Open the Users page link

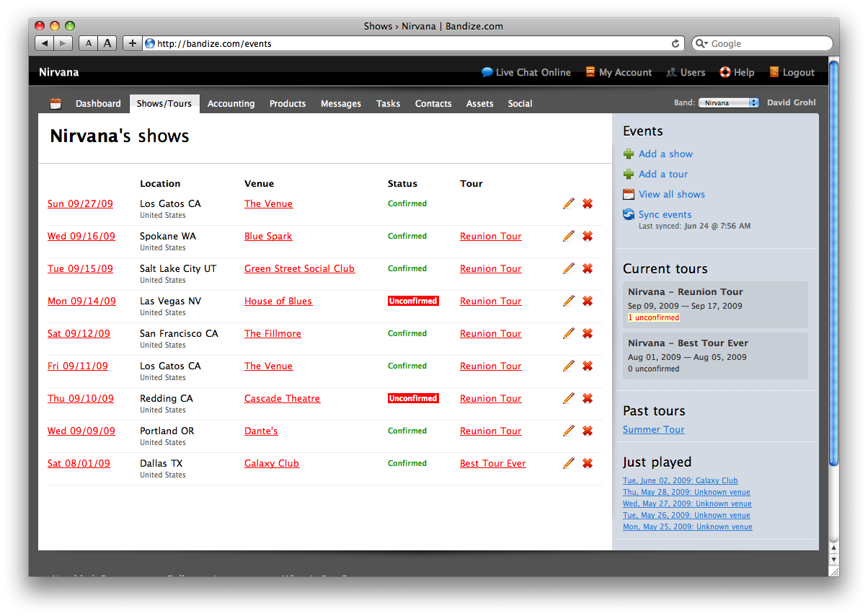point(693,73)
